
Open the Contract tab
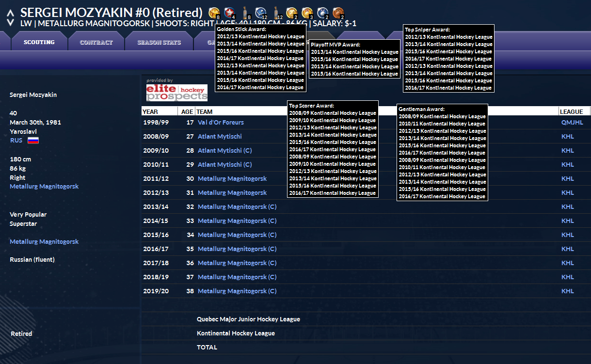click(96, 42)
